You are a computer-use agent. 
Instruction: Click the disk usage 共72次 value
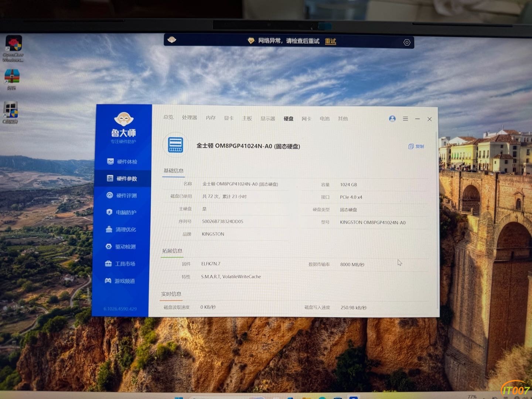[x=224, y=197]
